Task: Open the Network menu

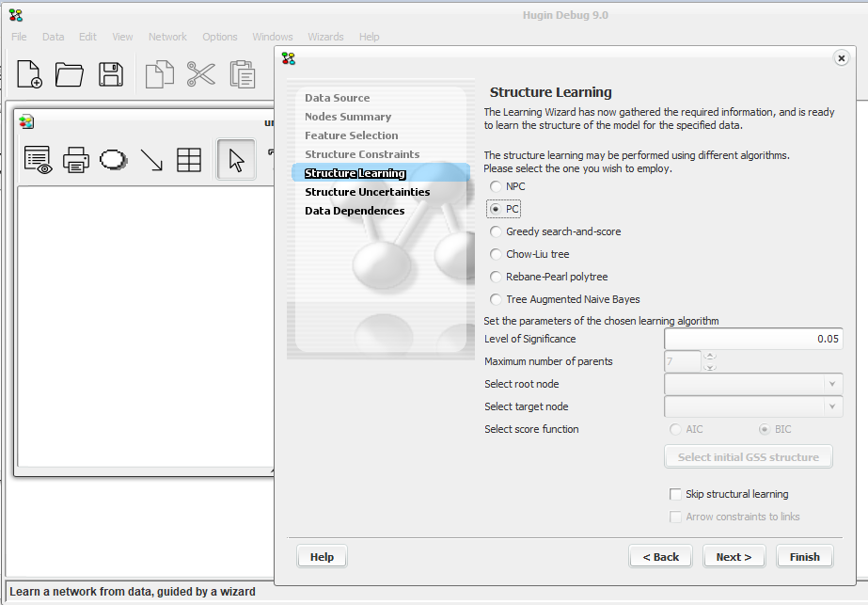Action: (x=167, y=37)
